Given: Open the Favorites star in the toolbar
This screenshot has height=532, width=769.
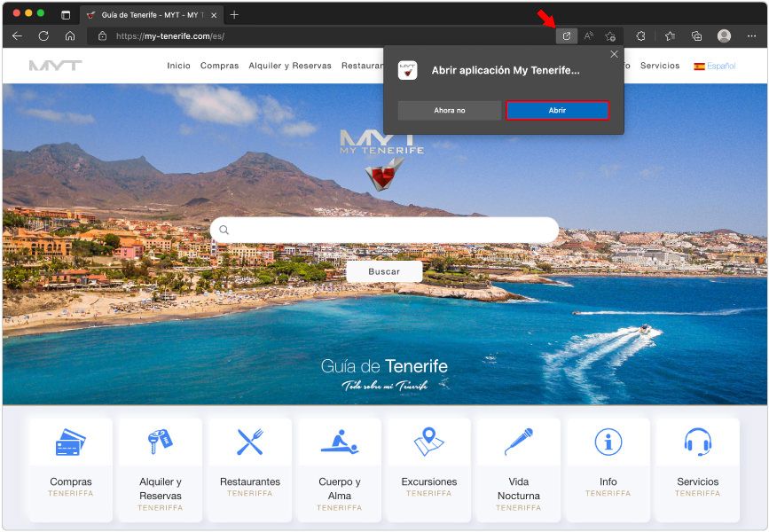Looking at the screenshot, I should pos(670,36).
